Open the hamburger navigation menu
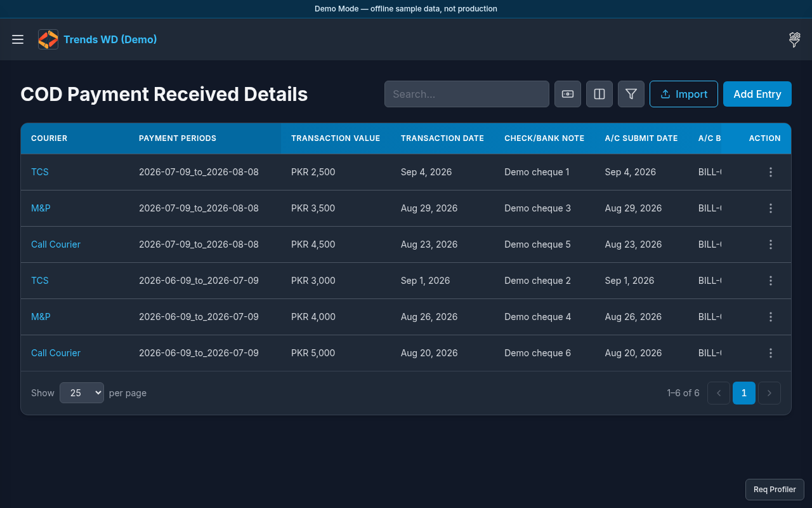Image resolution: width=812 pixels, height=508 pixels. pyautogui.click(x=18, y=39)
